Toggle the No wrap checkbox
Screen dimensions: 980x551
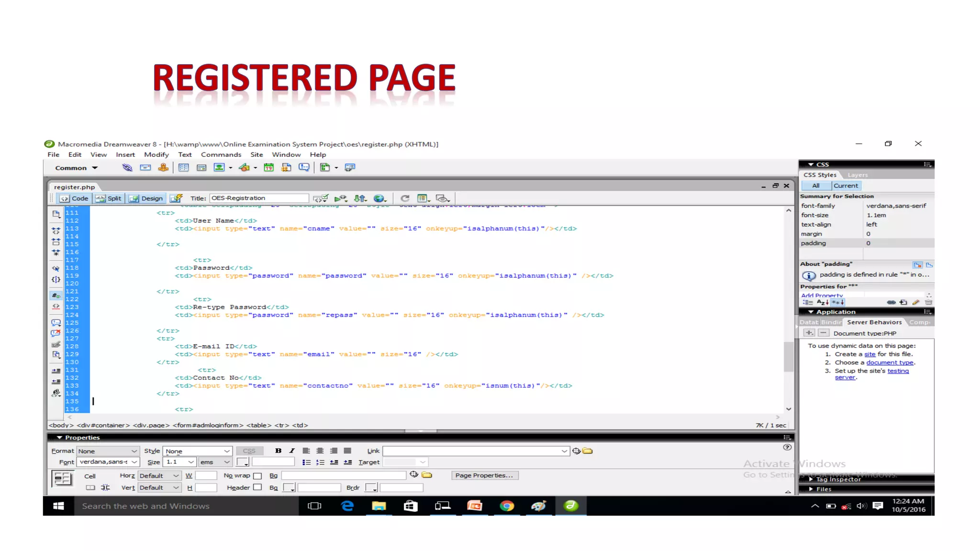(258, 475)
